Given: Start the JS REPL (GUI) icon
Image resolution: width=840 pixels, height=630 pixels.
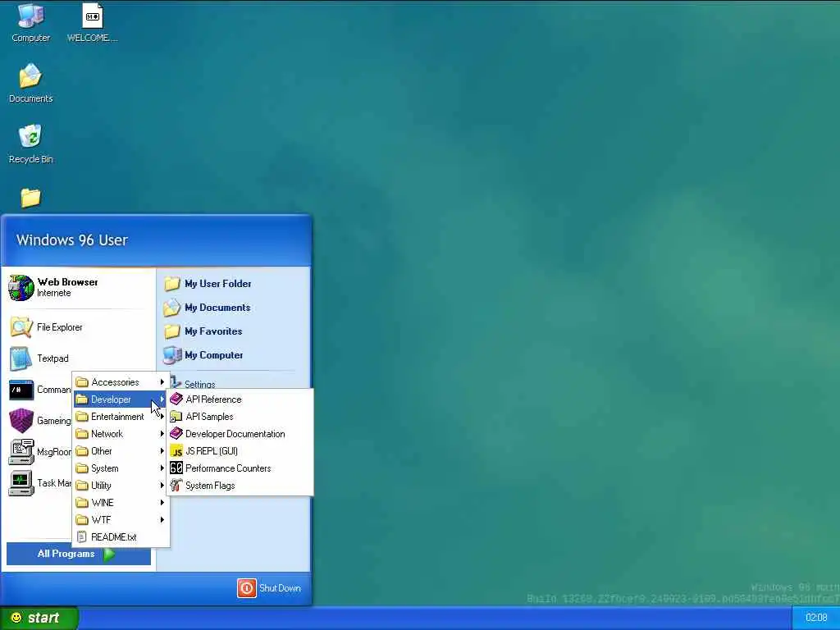Looking at the screenshot, I should click(x=176, y=451).
